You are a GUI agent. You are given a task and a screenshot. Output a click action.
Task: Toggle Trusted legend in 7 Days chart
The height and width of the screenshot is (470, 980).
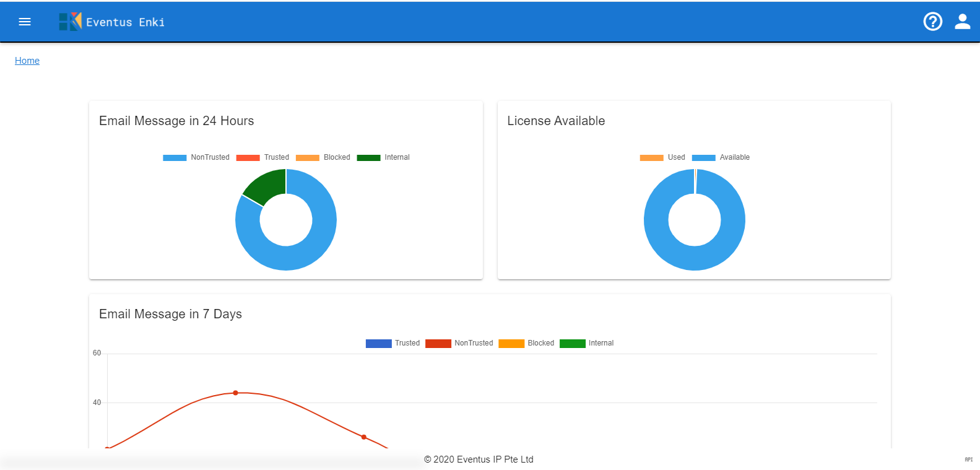pos(392,343)
